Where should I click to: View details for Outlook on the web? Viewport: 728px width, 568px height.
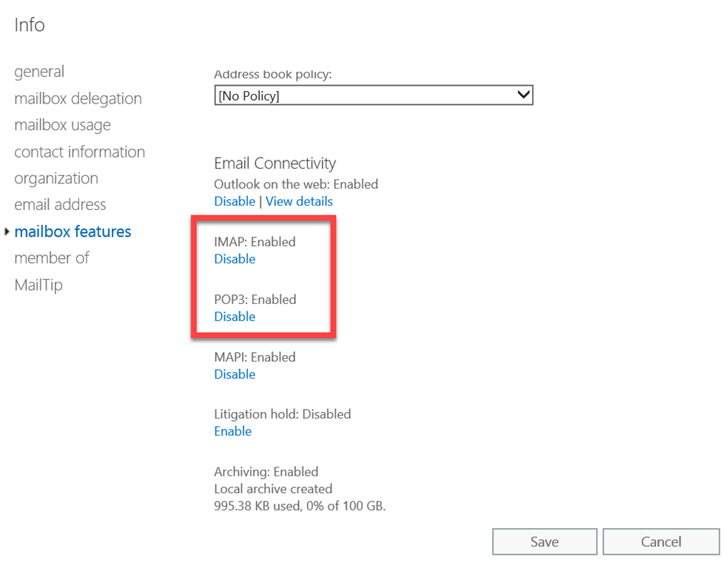[x=299, y=201]
